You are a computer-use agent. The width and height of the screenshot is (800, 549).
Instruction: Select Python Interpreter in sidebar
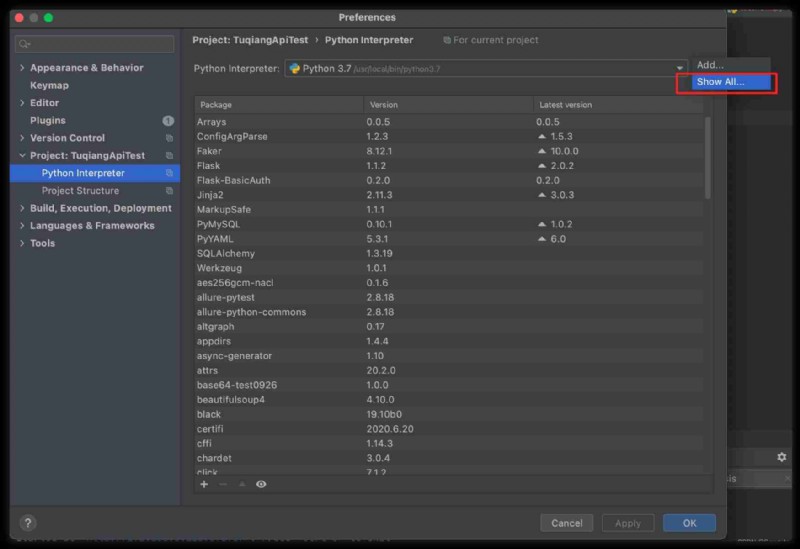pos(95,173)
